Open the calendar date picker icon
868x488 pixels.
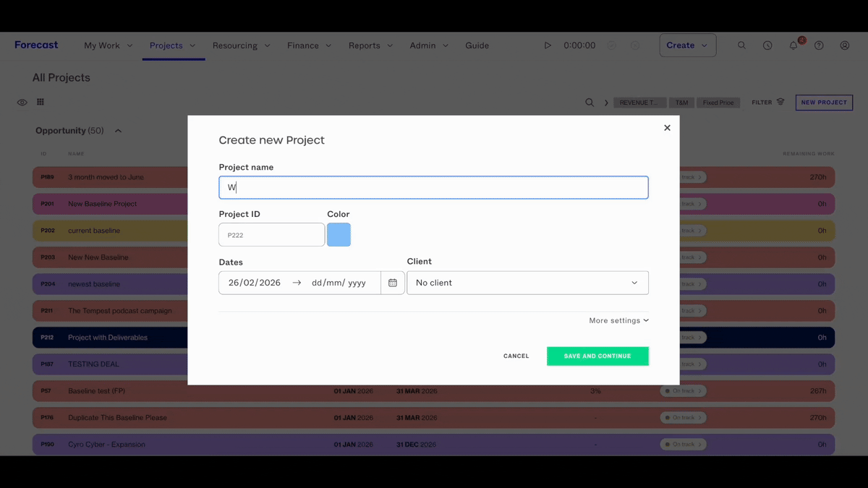click(393, 283)
